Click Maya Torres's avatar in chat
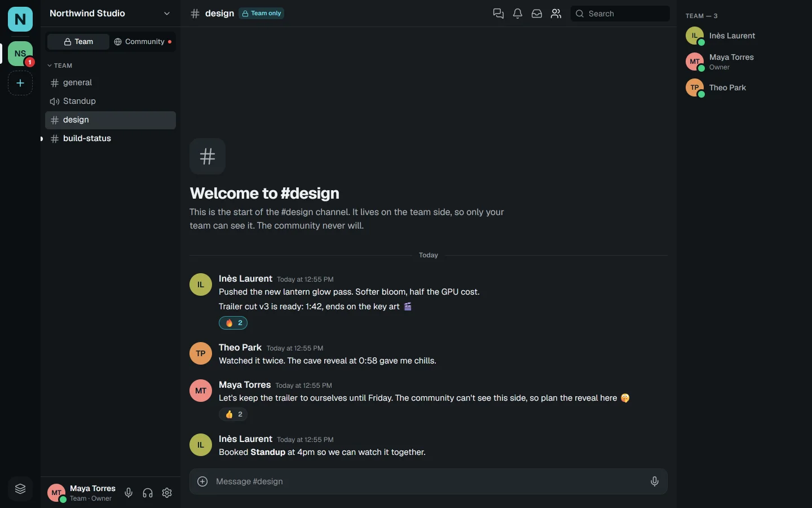Viewport: 812px width, 508px height. tap(201, 391)
